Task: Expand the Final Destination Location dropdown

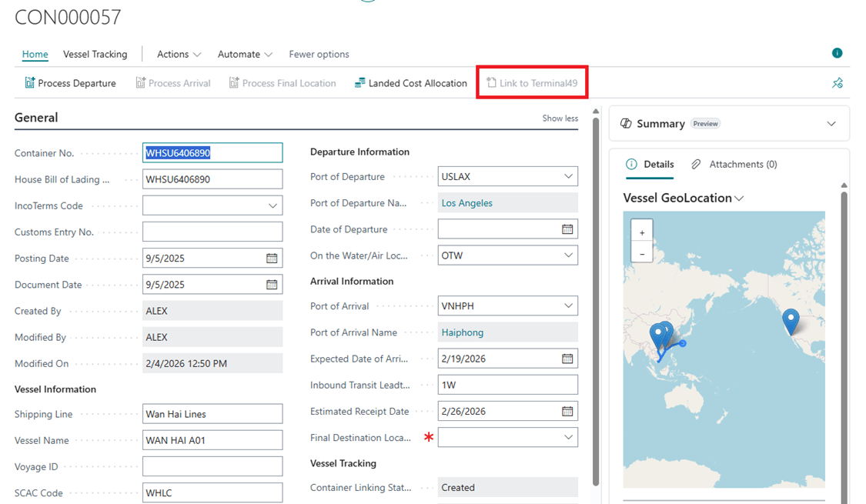Action: point(568,438)
